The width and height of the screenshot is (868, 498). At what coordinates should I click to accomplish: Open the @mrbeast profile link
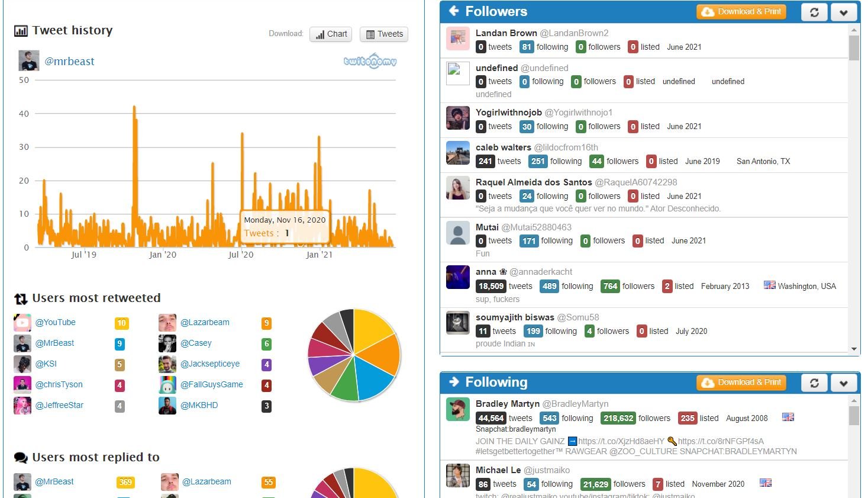70,61
